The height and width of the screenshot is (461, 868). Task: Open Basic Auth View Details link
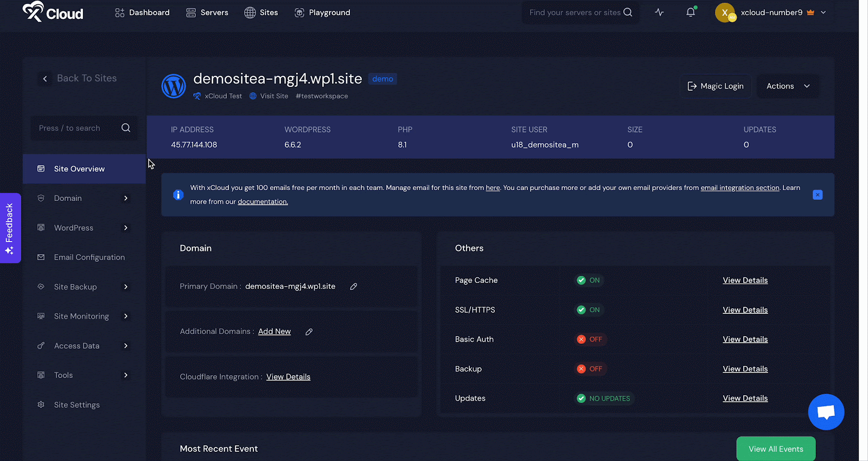pyautogui.click(x=745, y=339)
